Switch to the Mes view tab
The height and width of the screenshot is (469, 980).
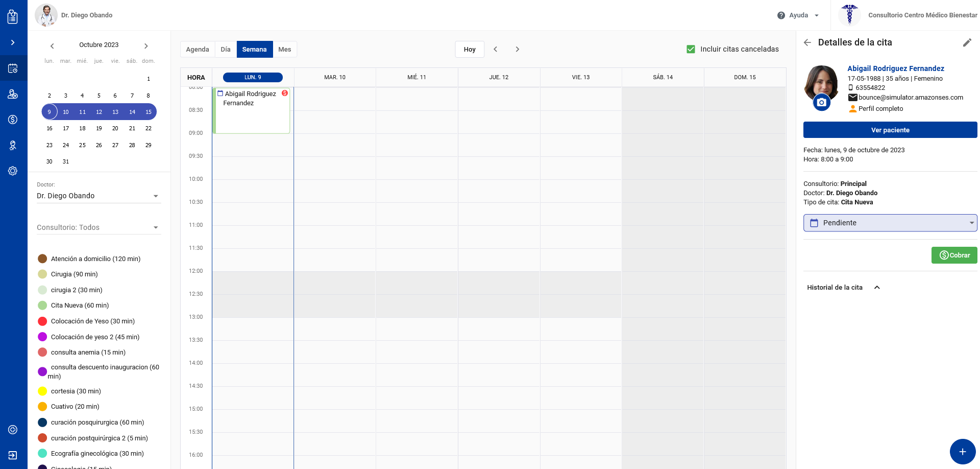tap(284, 50)
